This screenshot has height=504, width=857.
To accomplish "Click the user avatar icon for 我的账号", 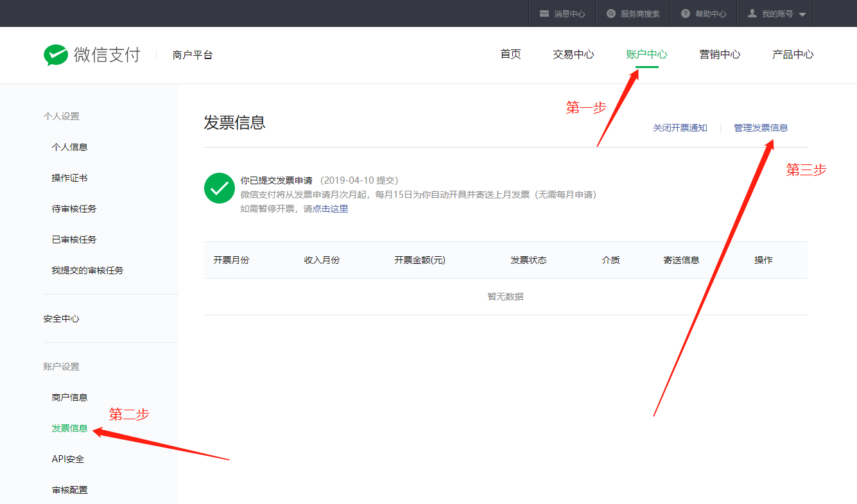I will pos(752,13).
